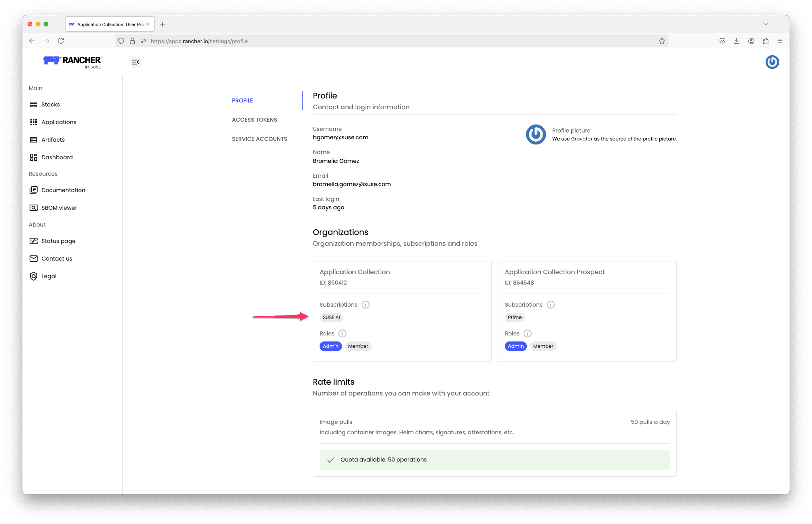The image size is (812, 524).
Task: Switch to the Access Tokens tab
Action: tap(254, 120)
